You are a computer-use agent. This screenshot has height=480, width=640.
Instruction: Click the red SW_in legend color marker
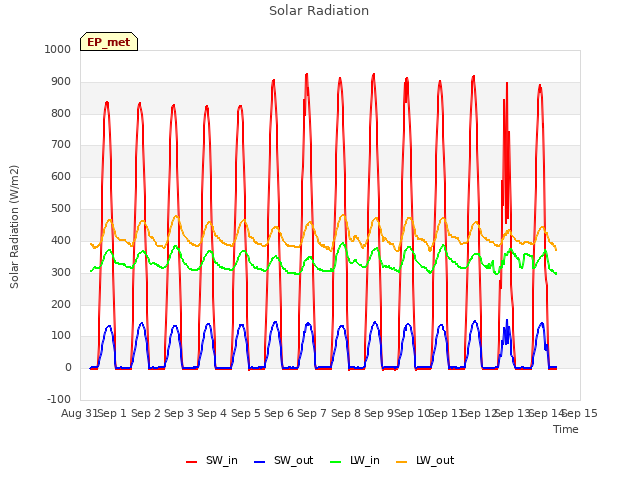click(x=191, y=462)
